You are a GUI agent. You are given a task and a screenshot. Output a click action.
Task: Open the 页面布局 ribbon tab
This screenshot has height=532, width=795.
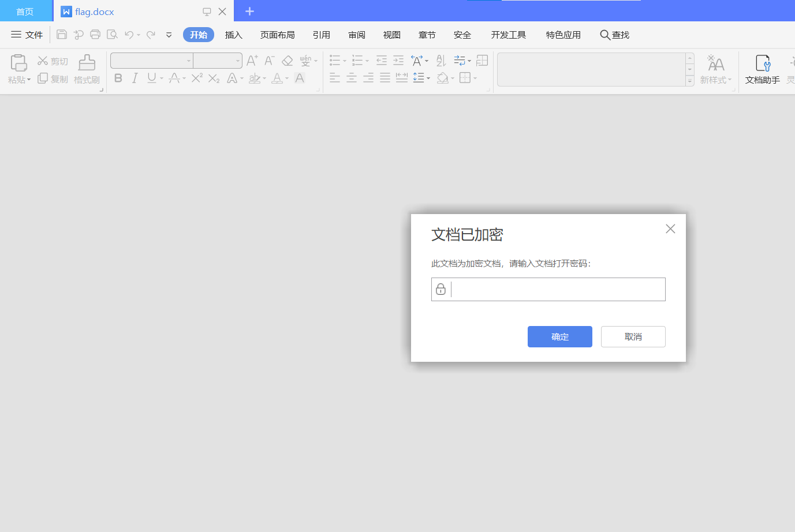(277, 35)
